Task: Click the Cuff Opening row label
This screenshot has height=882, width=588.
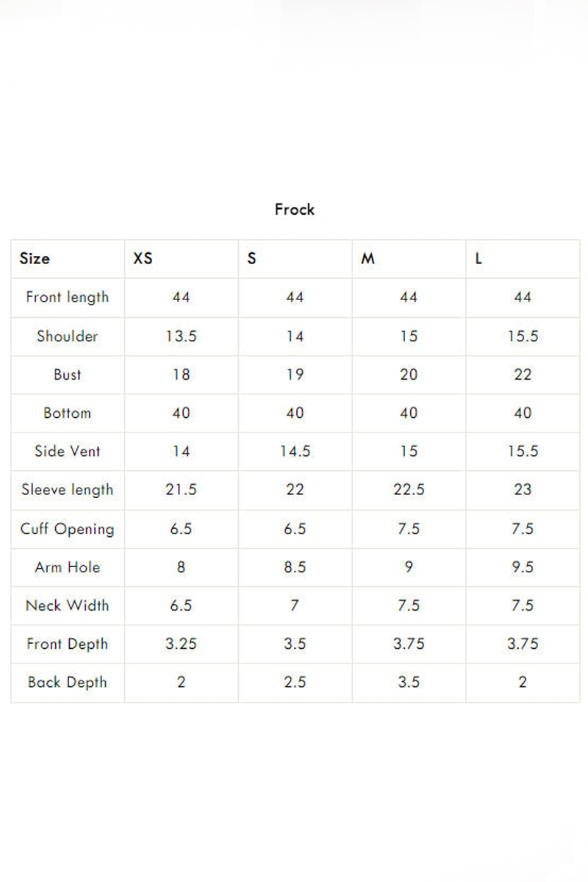Action: (x=68, y=529)
